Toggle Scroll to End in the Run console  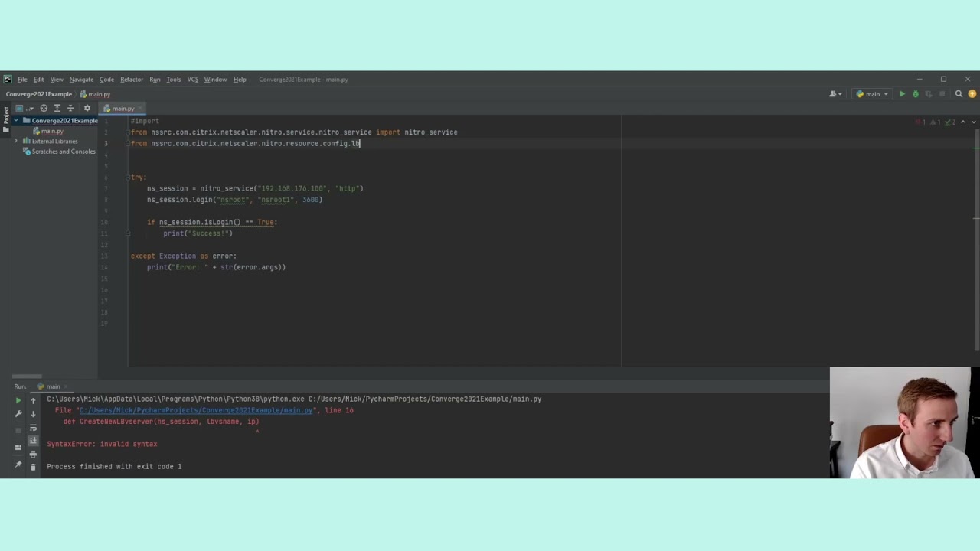[33, 441]
